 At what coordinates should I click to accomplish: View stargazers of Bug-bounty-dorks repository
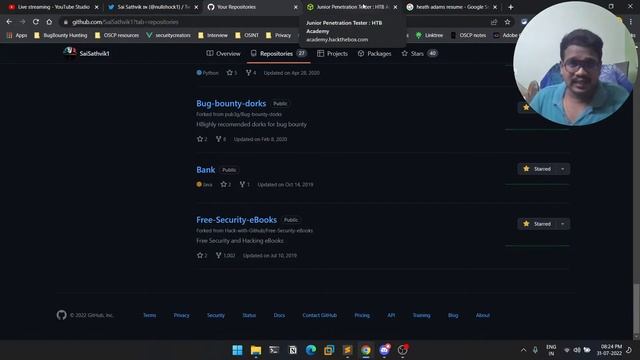point(202,139)
